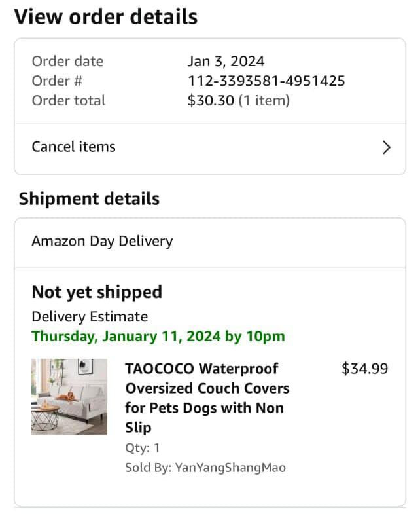
Task: Tap the Order date label
Action: click(x=67, y=62)
